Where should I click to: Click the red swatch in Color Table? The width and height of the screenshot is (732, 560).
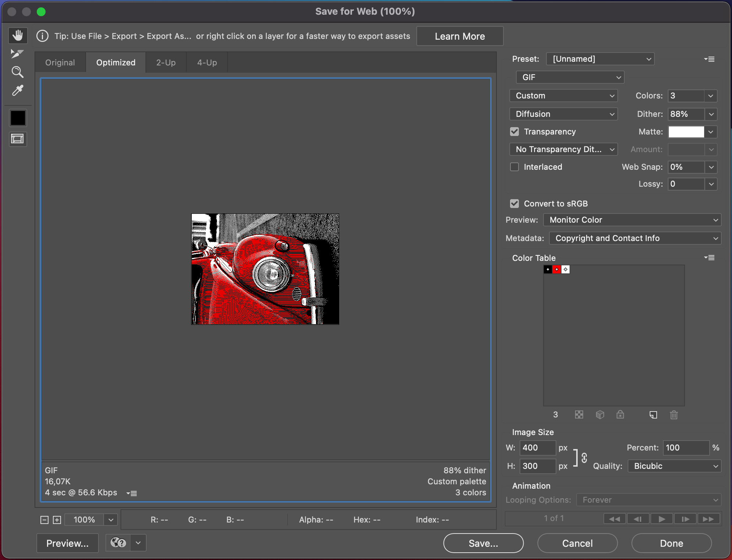point(557,269)
